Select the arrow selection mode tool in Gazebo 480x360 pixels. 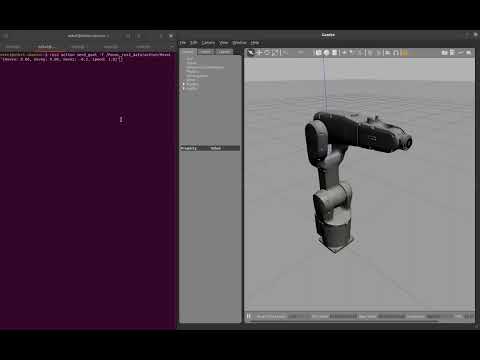point(251,53)
